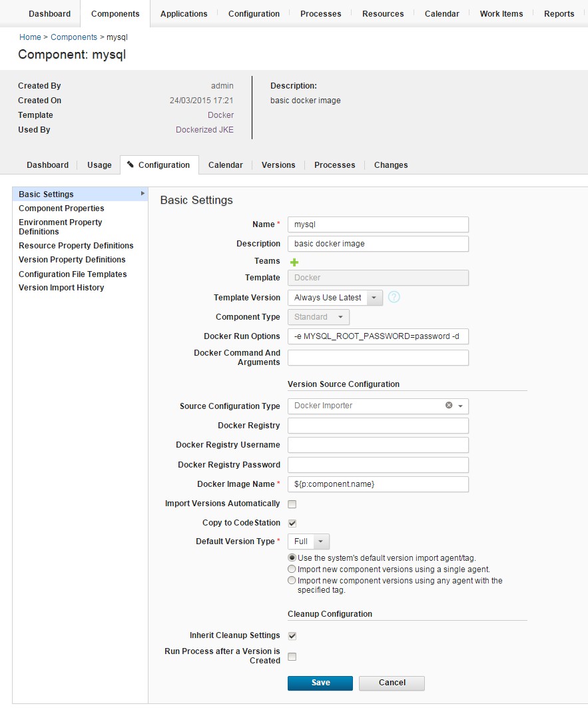Open Environment Property Definitions in sidebar
The image size is (588, 708).
(x=60, y=226)
